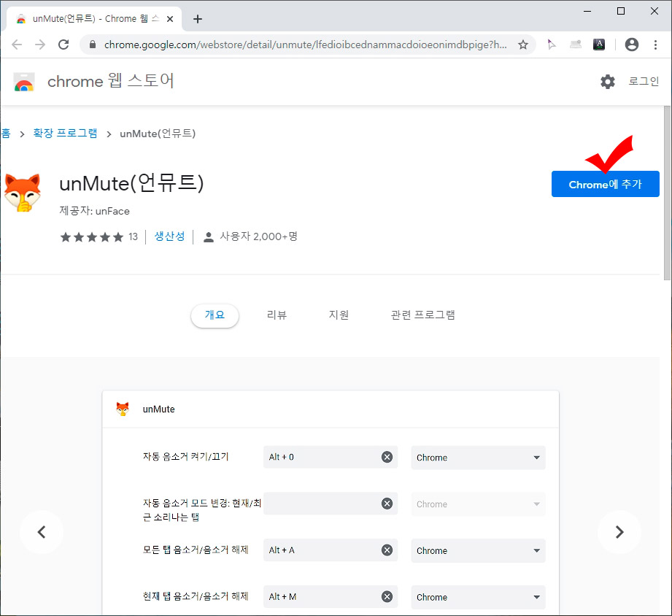Click the 모든 탭 음소거/음소거 해제 label

pyautogui.click(x=196, y=550)
